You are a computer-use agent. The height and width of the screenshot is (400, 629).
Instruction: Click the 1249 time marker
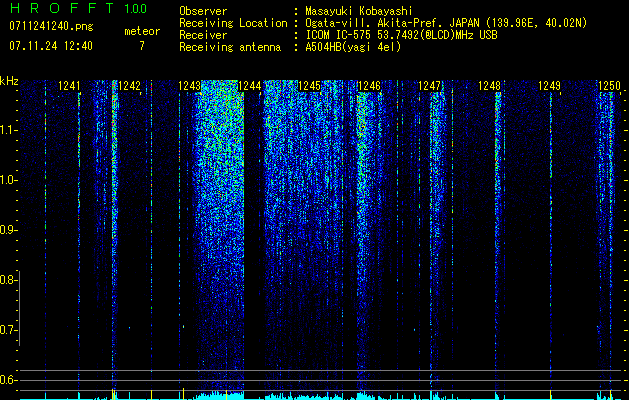[x=549, y=86]
